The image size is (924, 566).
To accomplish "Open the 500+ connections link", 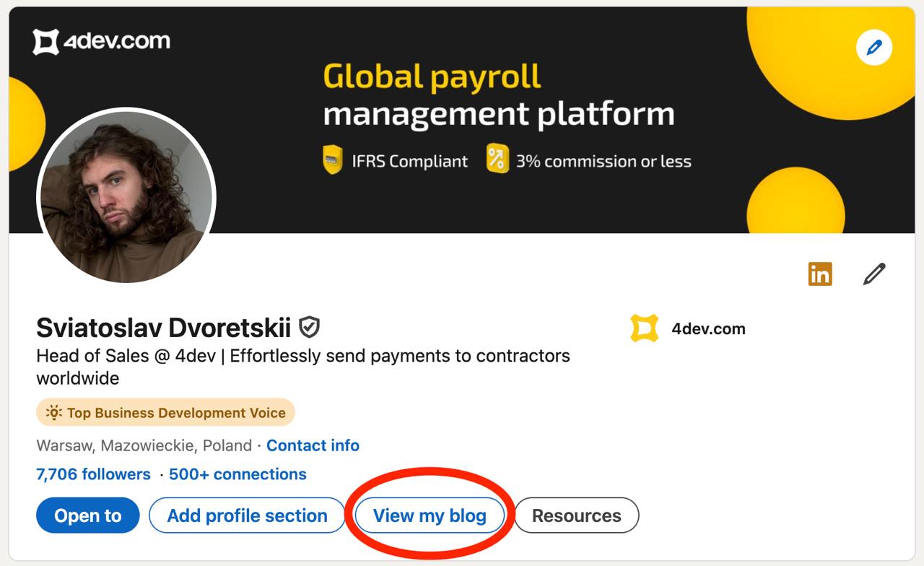I will [x=237, y=474].
